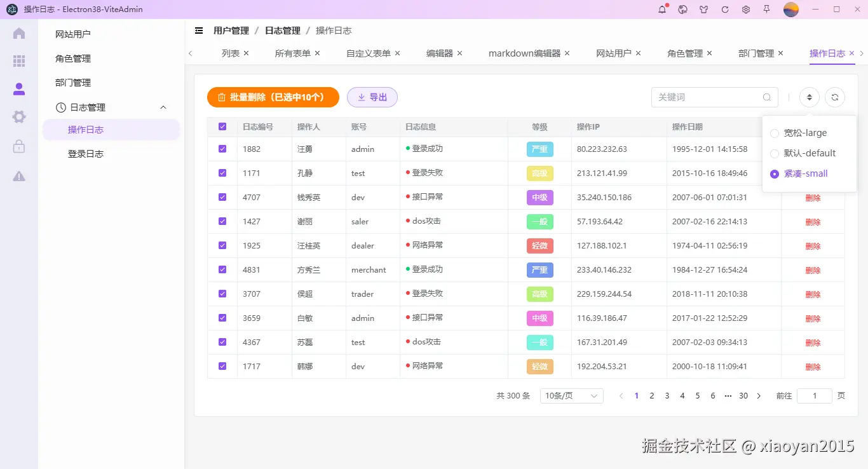868x469 pixels.
Task: Click the lock icon in the sidebar
Action: (18, 146)
